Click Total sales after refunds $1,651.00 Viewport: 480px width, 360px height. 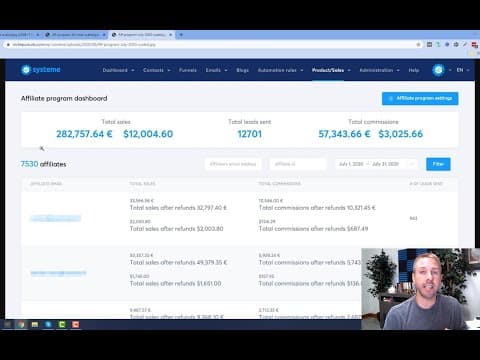175,283
